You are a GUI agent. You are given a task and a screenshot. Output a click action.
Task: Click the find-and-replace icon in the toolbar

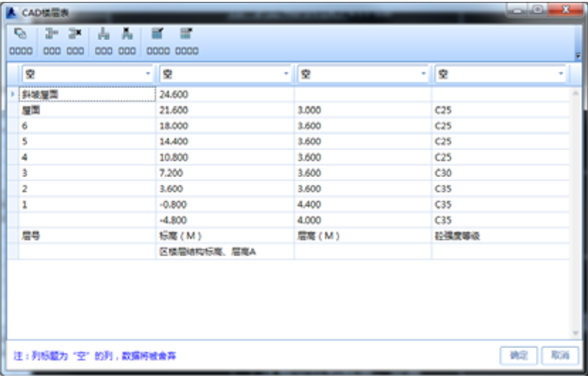click(21, 34)
